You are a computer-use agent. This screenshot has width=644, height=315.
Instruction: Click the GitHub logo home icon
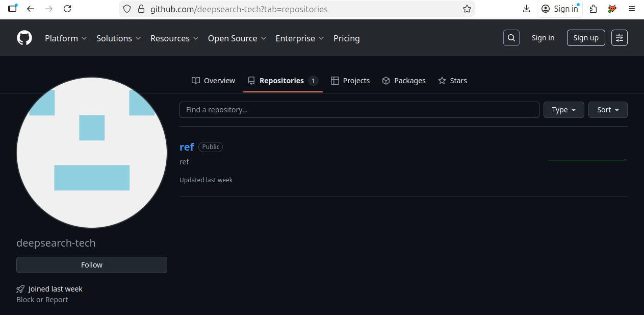click(24, 38)
